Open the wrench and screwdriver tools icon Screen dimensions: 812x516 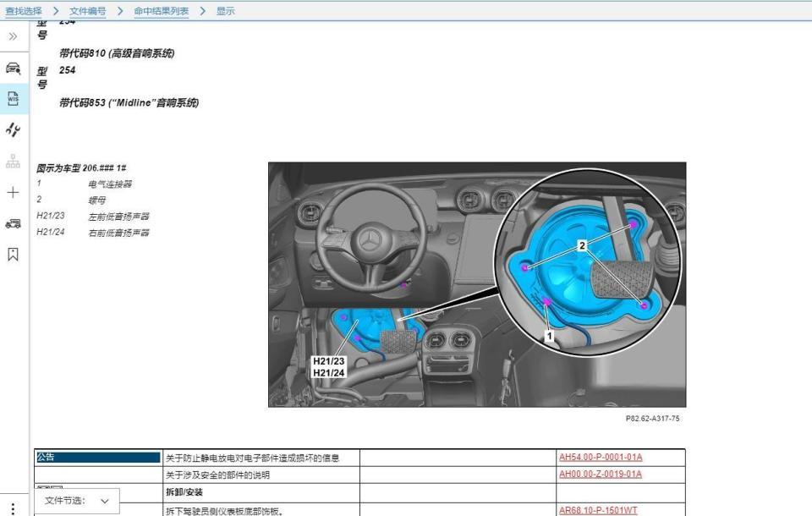pos(13,129)
